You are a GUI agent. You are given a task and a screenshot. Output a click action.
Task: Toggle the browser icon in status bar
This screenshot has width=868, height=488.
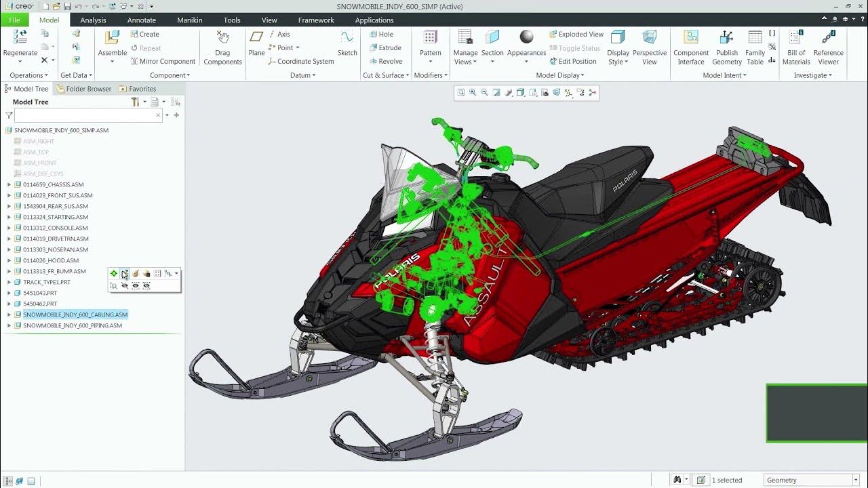pos(20,481)
